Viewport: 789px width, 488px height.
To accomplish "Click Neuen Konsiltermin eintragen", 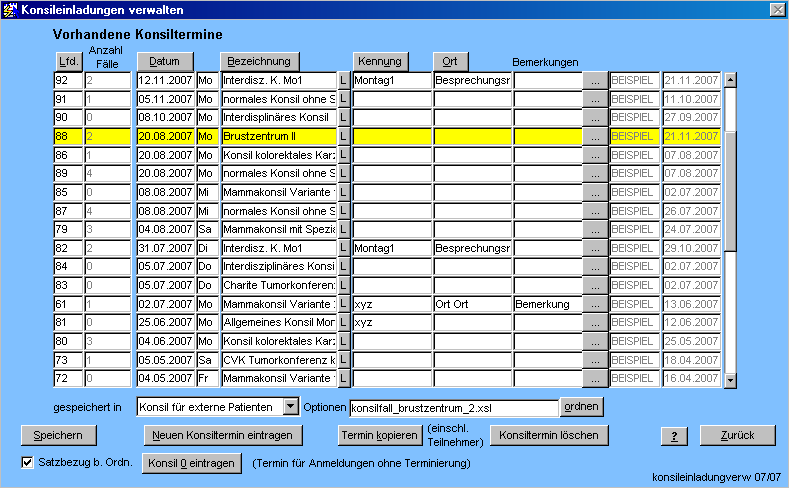I will [222, 435].
